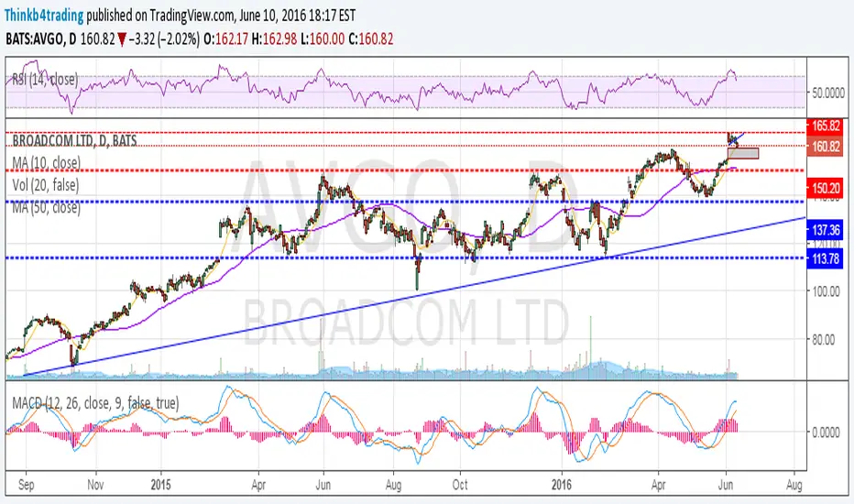Click the 'published on TradingView.com' text
854x504 pixels.
tap(161, 16)
